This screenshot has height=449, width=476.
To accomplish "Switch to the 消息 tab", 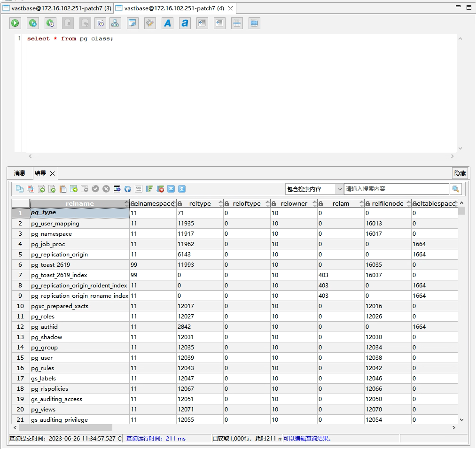I will pyautogui.click(x=20, y=173).
